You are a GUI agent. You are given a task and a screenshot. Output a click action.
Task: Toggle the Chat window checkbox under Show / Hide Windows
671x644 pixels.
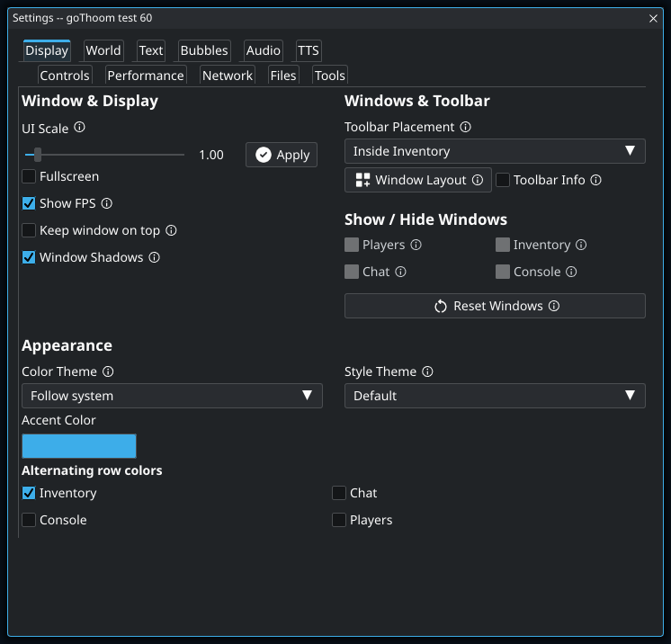click(352, 272)
